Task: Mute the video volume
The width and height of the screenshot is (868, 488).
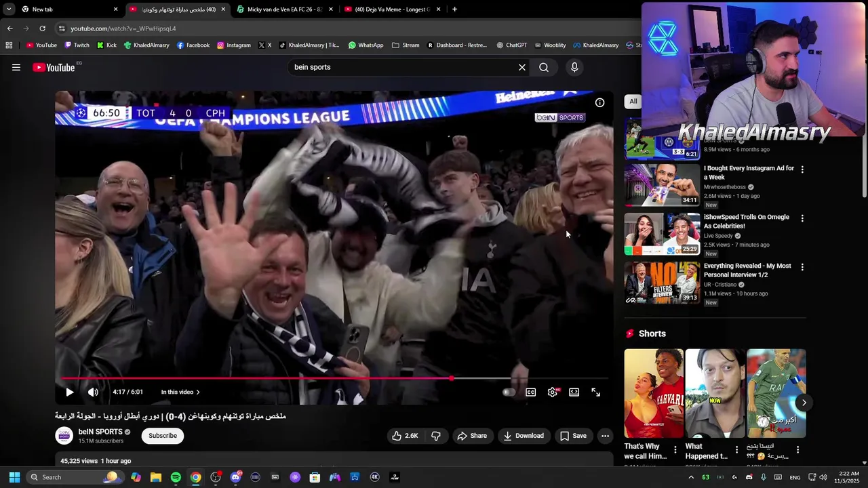Action: click(93, 392)
